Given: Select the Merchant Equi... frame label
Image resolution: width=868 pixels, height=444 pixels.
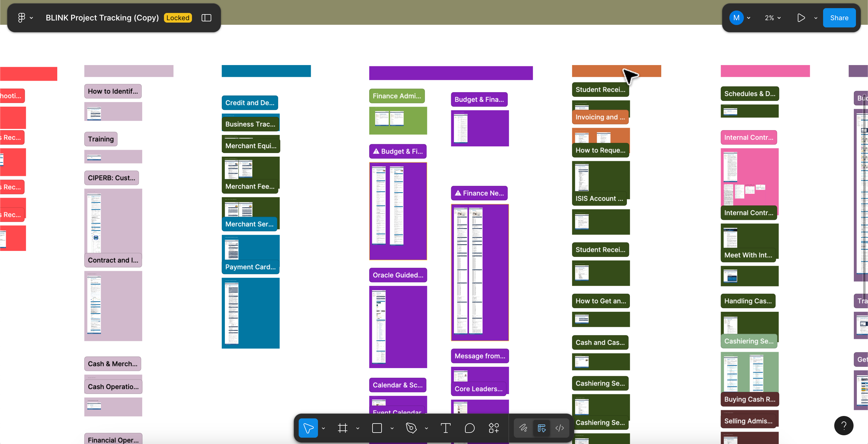Looking at the screenshot, I should point(251,145).
